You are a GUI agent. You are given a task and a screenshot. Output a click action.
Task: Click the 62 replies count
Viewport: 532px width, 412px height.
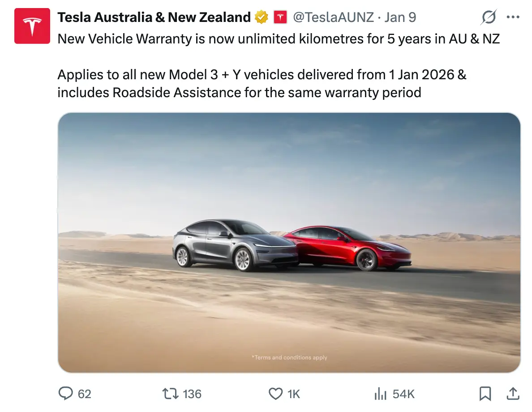pyautogui.click(x=84, y=394)
